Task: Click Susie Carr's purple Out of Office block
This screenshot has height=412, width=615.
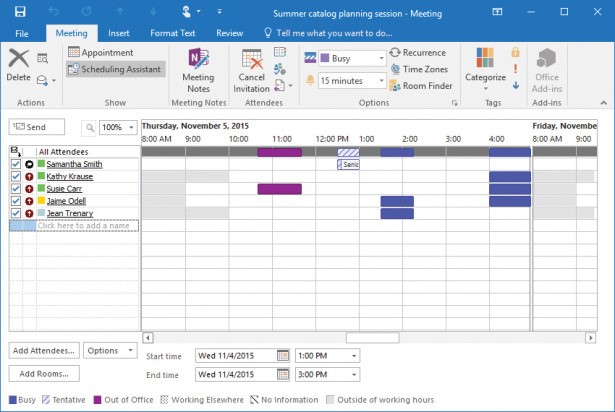Action: coord(279,188)
